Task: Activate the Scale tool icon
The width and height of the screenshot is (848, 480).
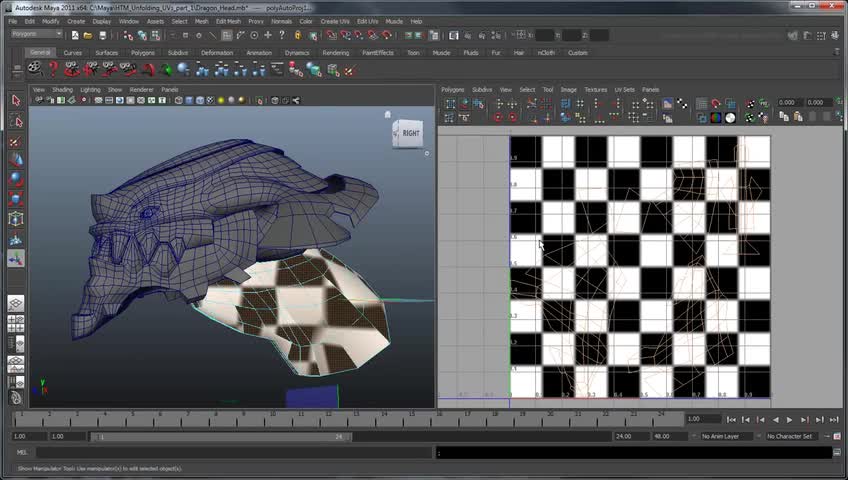Action: [16, 199]
